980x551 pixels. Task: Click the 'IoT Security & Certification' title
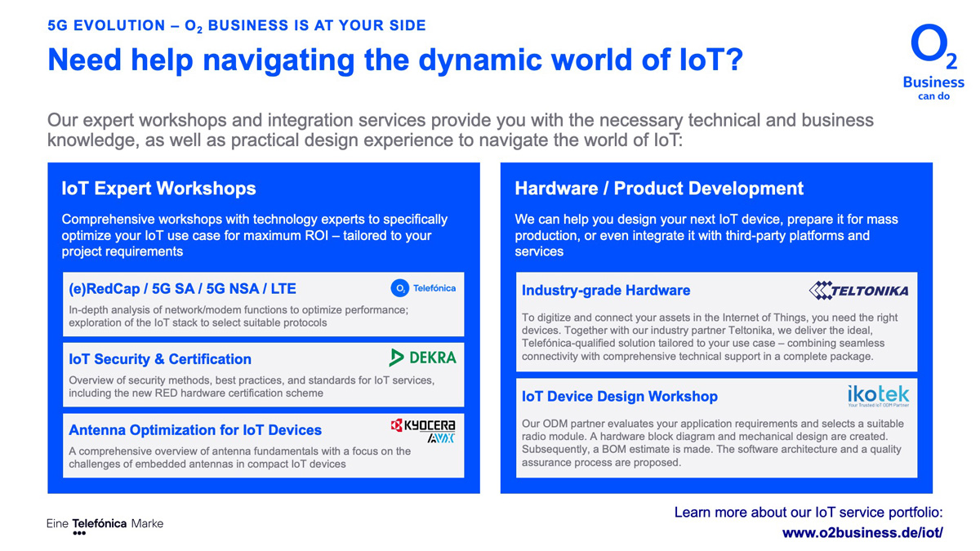160,359
